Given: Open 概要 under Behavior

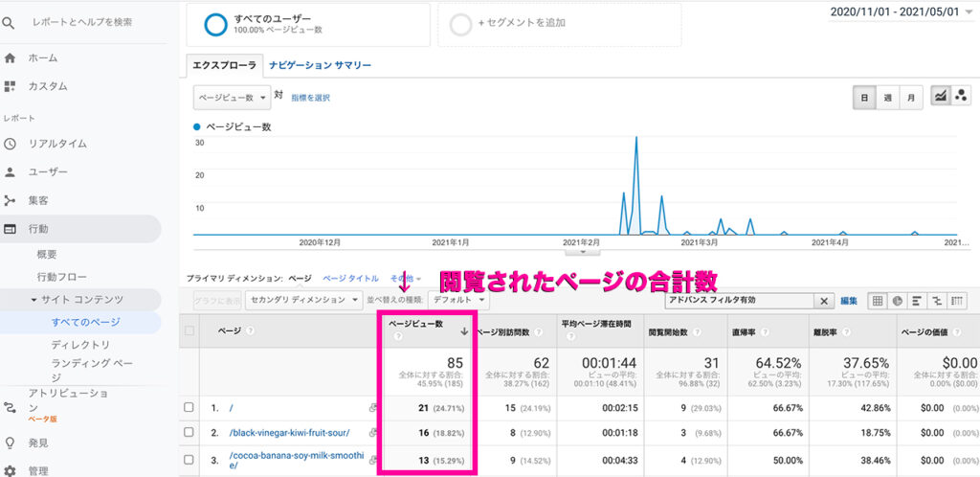Looking at the screenshot, I should (x=47, y=255).
